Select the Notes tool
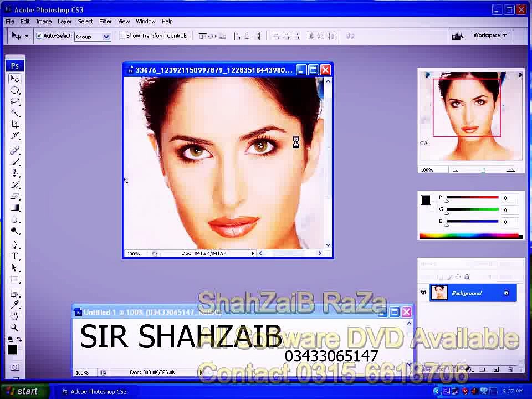Viewport: 532px width, 399px height. (14, 293)
